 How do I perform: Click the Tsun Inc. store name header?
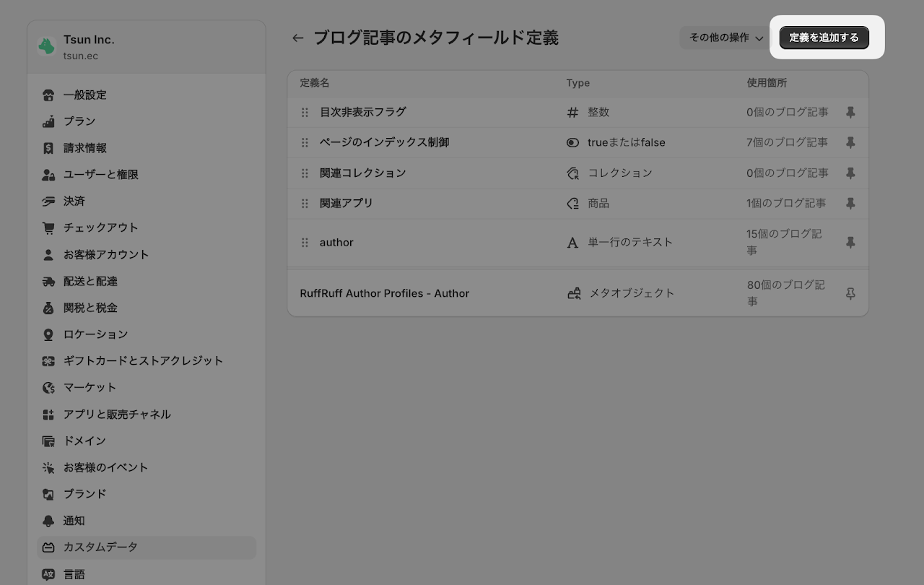click(89, 40)
